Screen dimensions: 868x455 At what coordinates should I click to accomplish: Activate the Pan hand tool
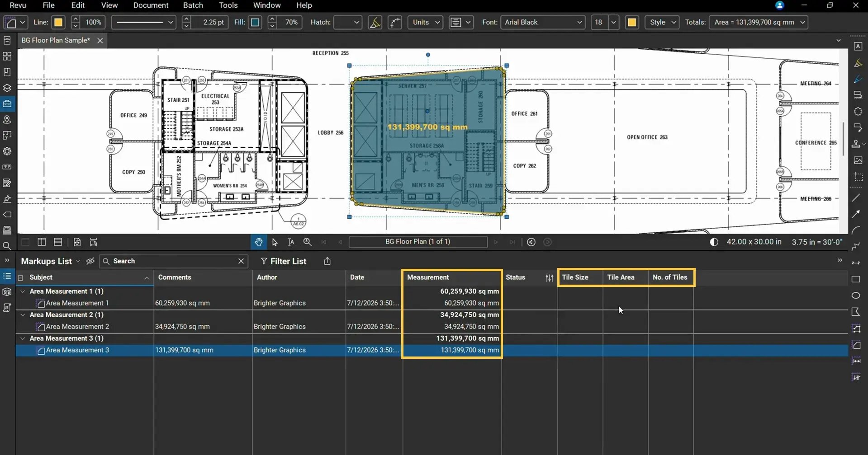(258, 242)
